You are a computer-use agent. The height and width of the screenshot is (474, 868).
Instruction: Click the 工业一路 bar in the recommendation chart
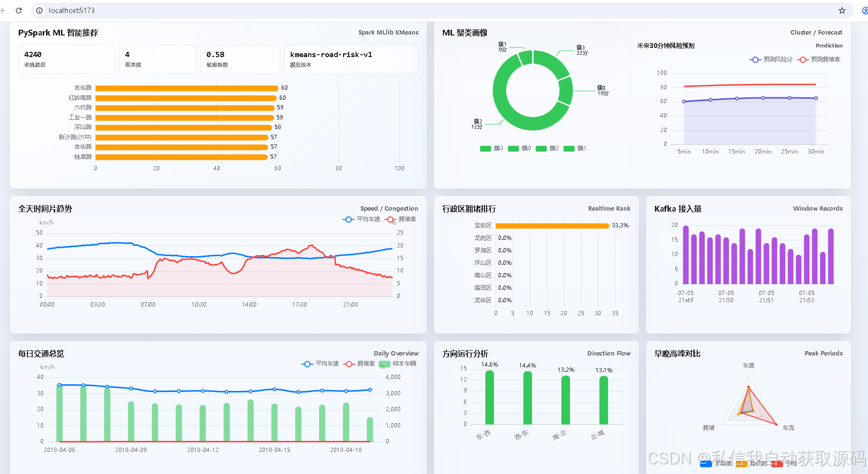(x=185, y=118)
